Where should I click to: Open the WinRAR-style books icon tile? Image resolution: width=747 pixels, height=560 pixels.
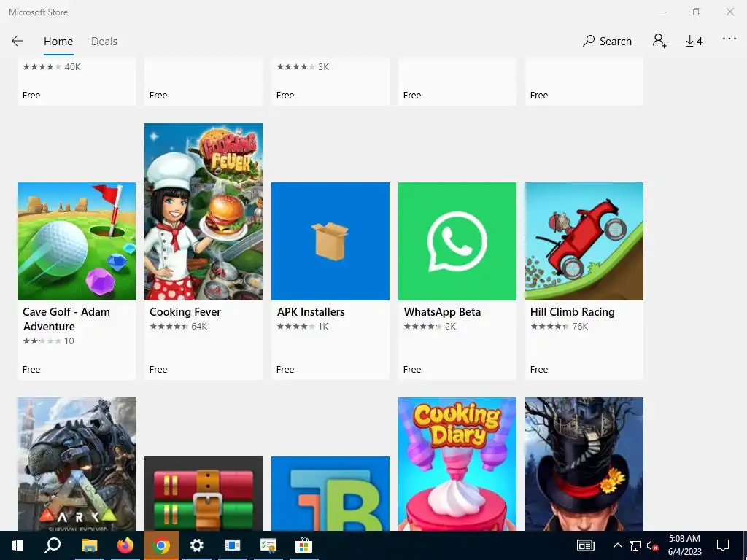(x=204, y=494)
